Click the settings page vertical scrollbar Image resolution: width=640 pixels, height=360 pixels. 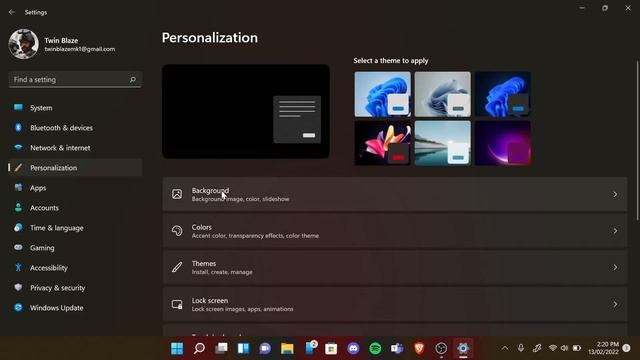[x=637, y=141]
